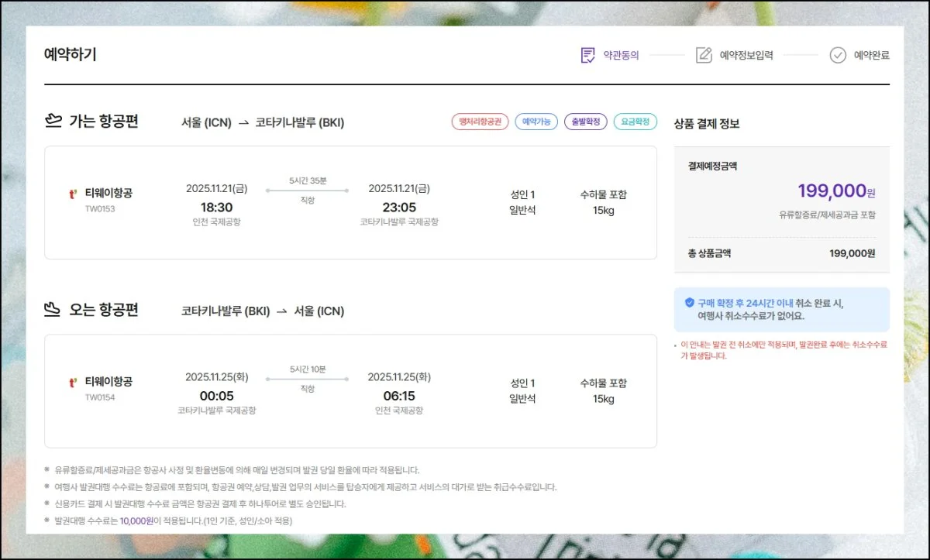Click the 총 상품금액 total row

[781, 253]
